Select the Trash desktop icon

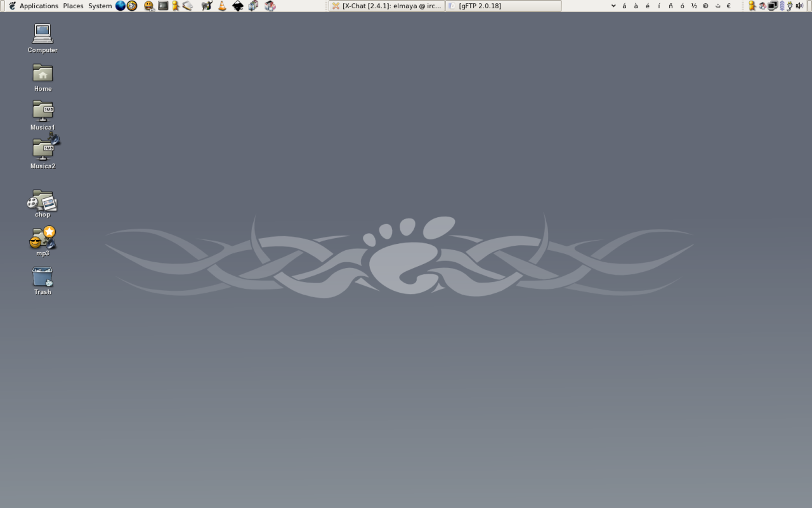tap(43, 281)
